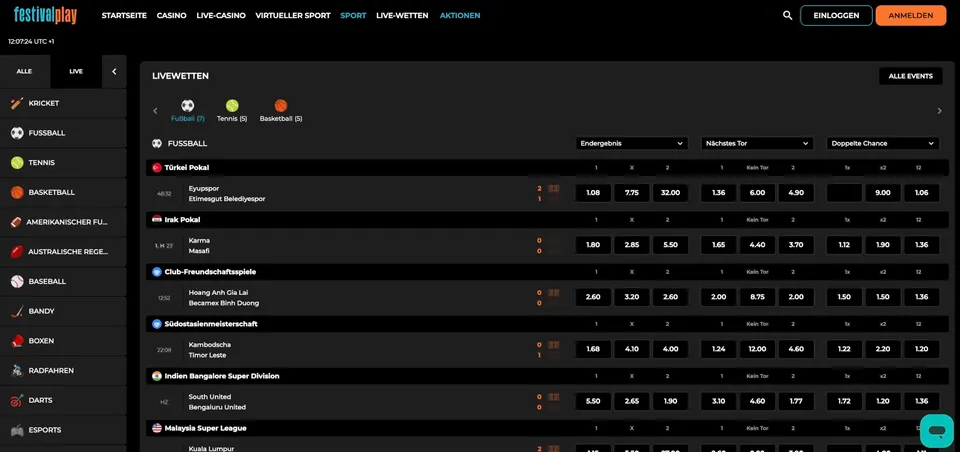The height and width of the screenshot is (452, 960).
Task: Select the Kricket bat icon in sidebar
Action: point(17,104)
